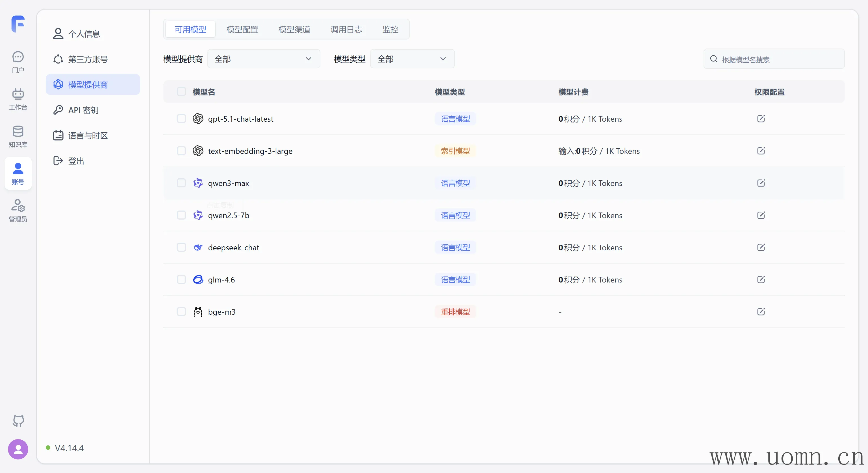Open the API 密钥 settings page
This screenshot has height=473, width=868.
click(83, 110)
